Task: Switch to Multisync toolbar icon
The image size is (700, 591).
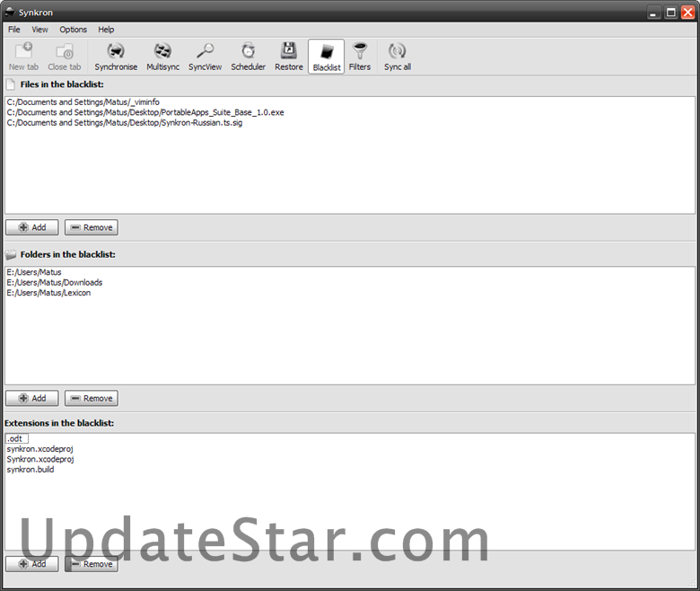Action: pyautogui.click(x=163, y=57)
